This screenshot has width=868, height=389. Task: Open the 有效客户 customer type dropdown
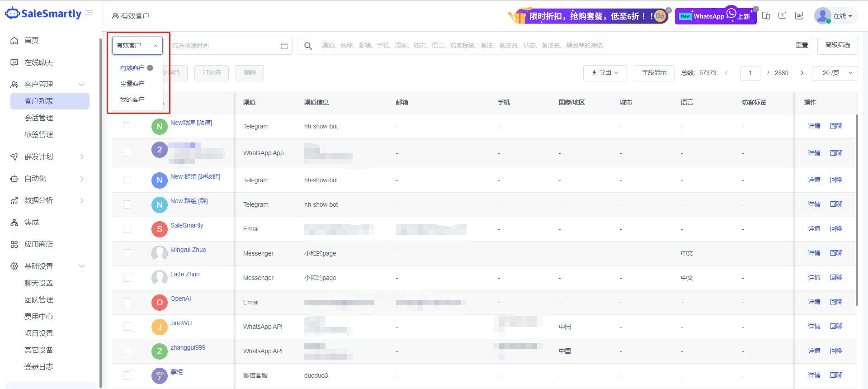[137, 45]
